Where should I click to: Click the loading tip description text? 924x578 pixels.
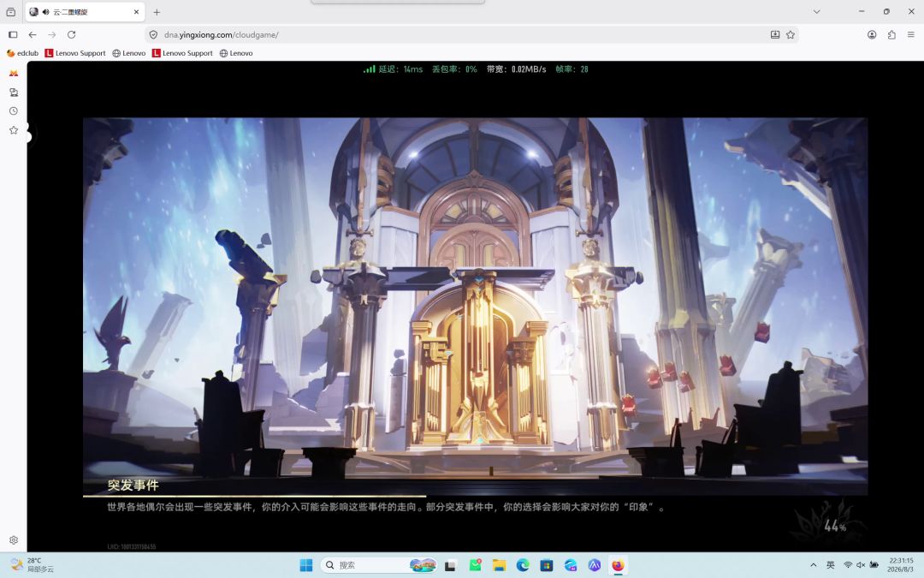[387, 507]
